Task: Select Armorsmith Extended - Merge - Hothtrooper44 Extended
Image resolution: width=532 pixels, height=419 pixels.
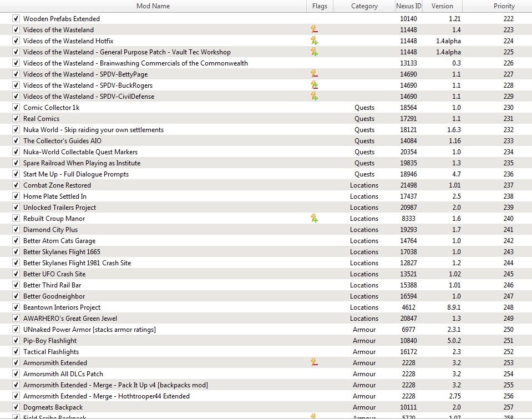Action: tap(107, 396)
